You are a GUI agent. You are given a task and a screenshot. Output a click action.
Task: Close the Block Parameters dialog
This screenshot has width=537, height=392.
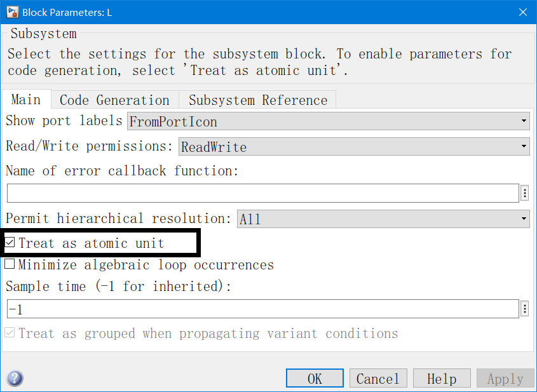pyautogui.click(x=522, y=12)
